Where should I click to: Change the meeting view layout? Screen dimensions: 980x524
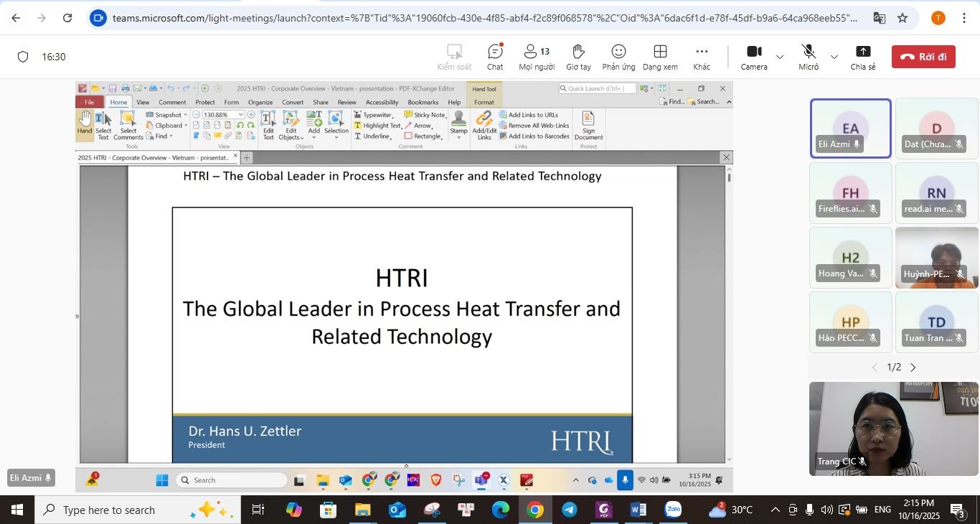coord(660,57)
